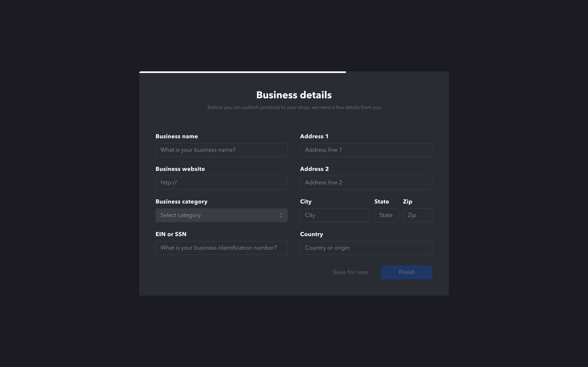The height and width of the screenshot is (367, 588).
Task: Click the Country label text
Action: click(311, 234)
